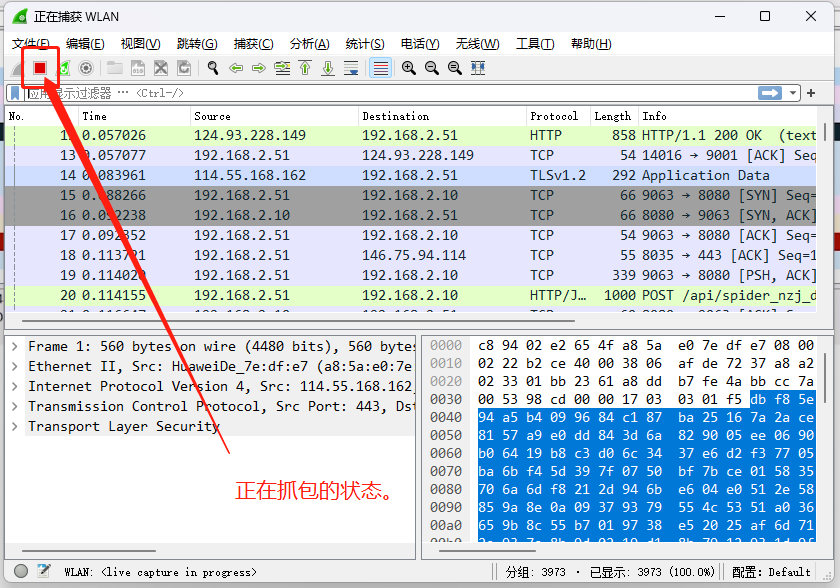Image resolution: width=840 pixels, height=588 pixels.
Task: Select packet 14 TLSv1.2 Application Data
Action: pos(411,176)
